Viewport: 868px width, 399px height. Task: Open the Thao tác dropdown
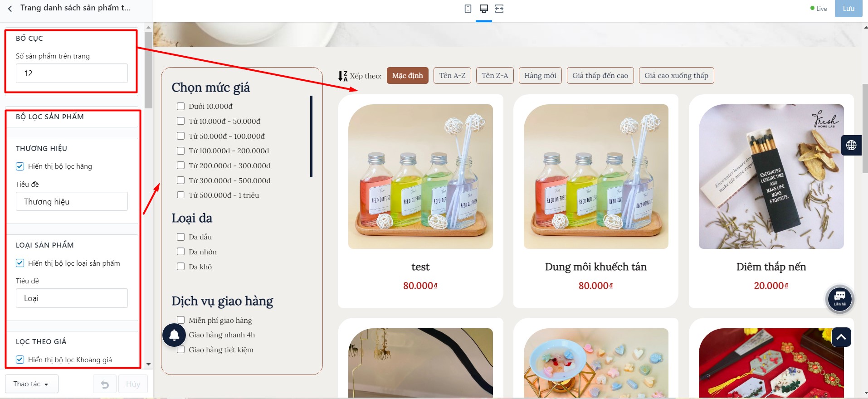coord(32,384)
